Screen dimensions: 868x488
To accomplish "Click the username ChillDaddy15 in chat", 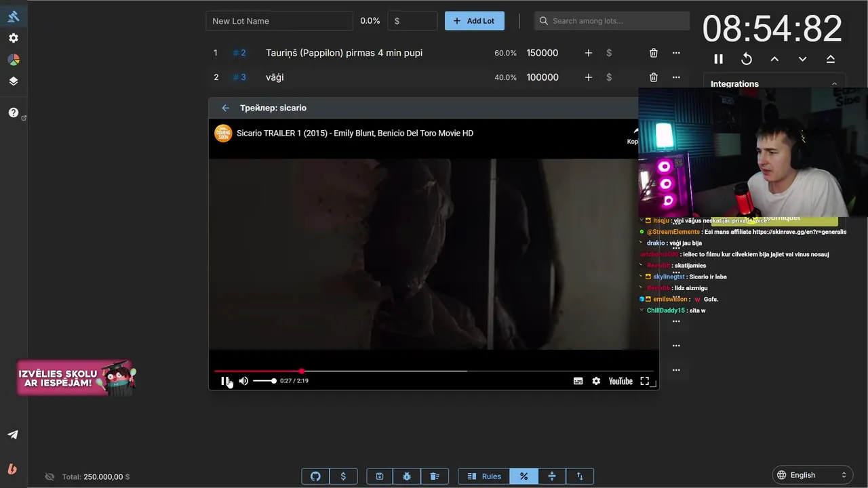I will [x=666, y=310].
